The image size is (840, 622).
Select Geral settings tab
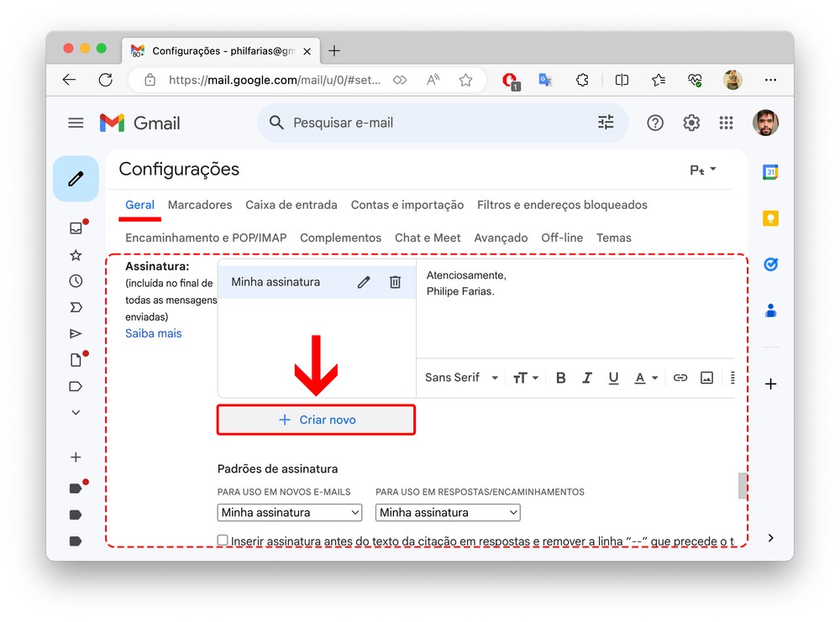(x=139, y=205)
